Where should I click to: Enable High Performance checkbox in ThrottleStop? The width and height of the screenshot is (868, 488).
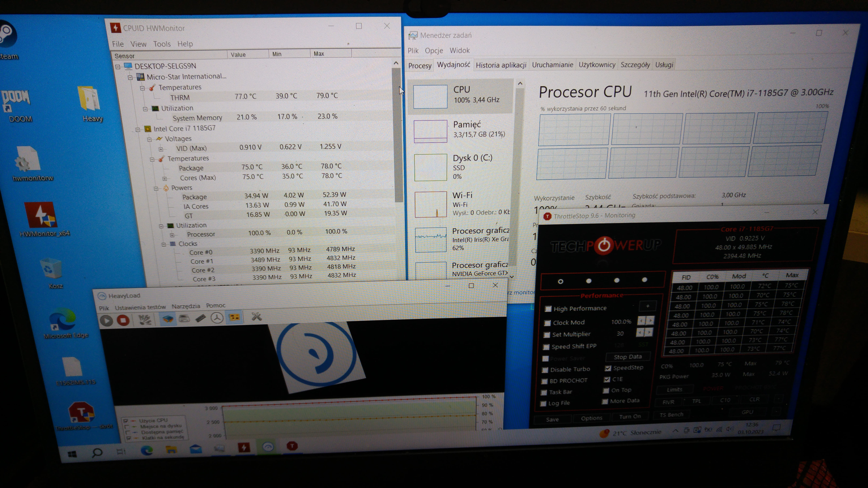[548, 309]
